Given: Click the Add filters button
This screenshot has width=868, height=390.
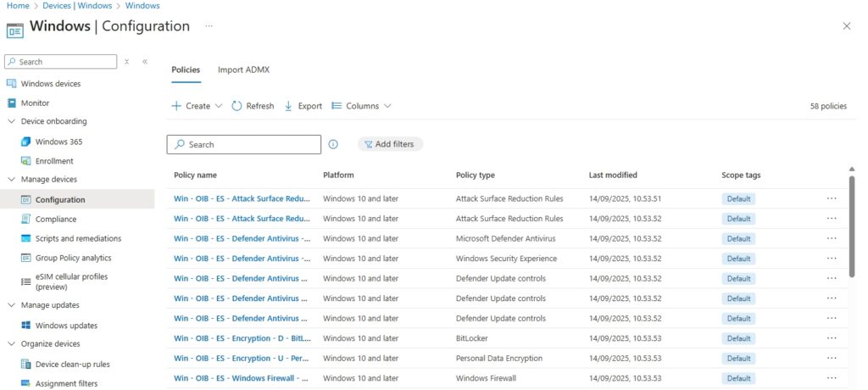Looking at the screenshot, I should coord(389,144).
